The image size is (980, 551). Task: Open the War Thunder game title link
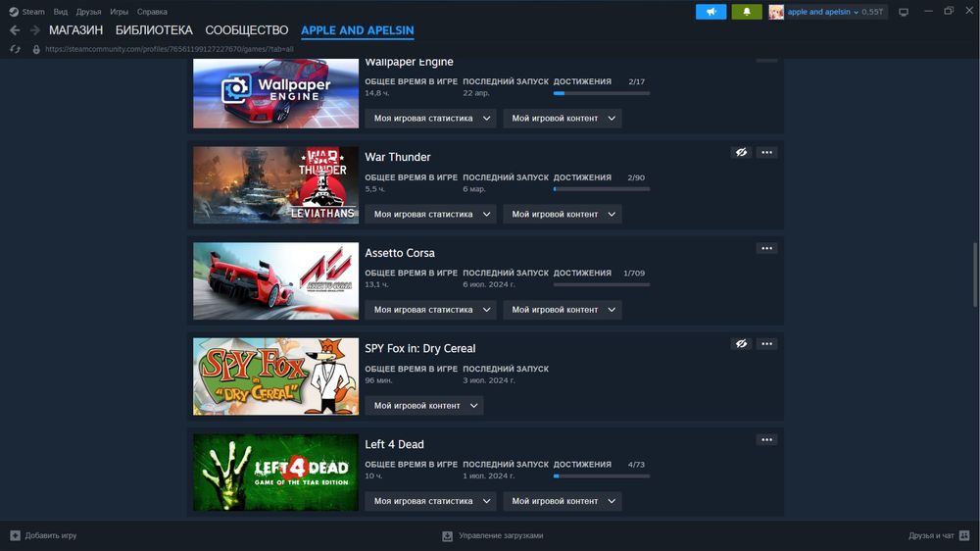point(398,157)
